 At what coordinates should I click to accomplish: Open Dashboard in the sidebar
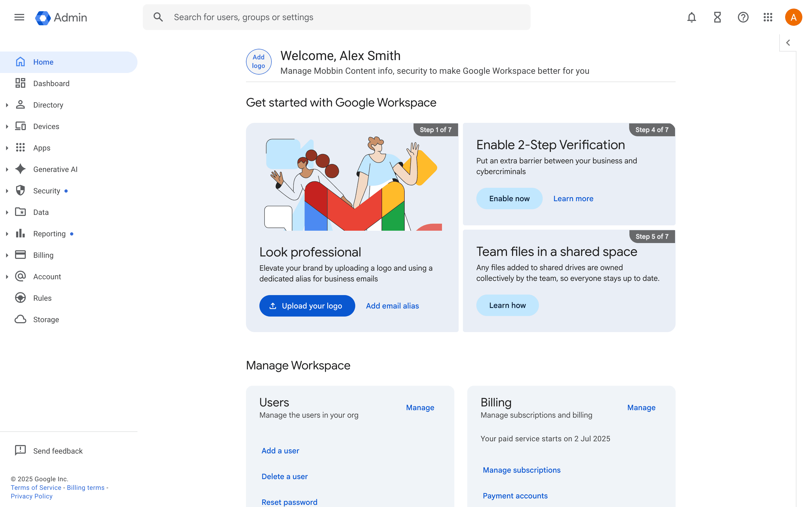[x=51, y=83]
